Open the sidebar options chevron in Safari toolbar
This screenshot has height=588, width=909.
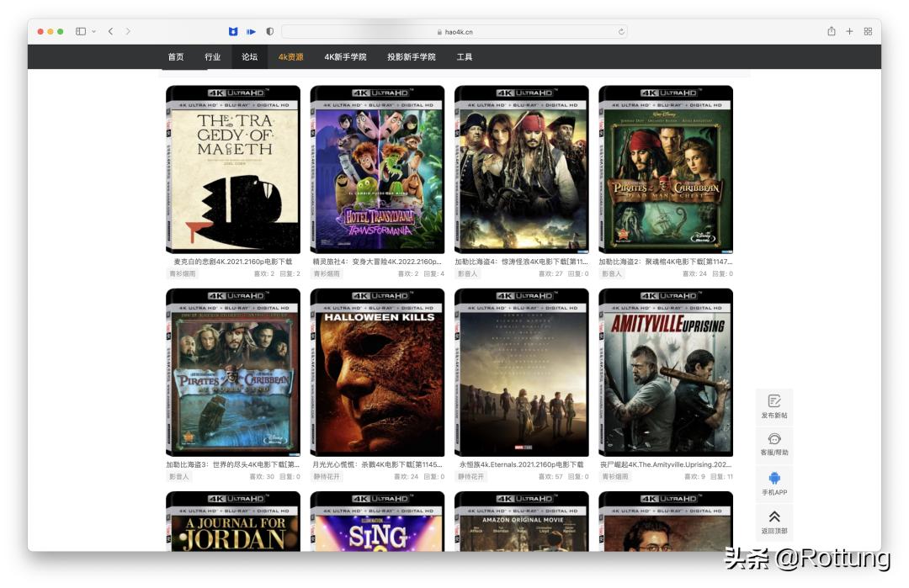(x=94, y=31)
